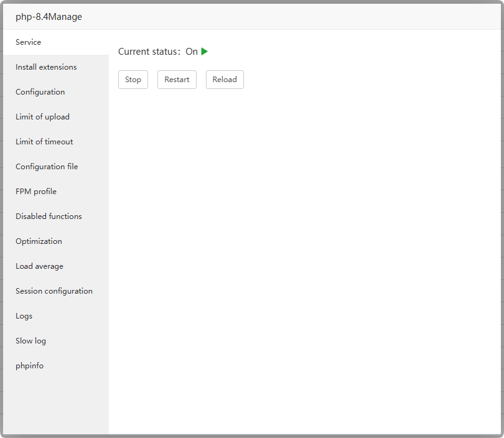The width and height of the screenshot is (504, 438).
Task: Click the Current status label text
Action: [x=149, y=52]
